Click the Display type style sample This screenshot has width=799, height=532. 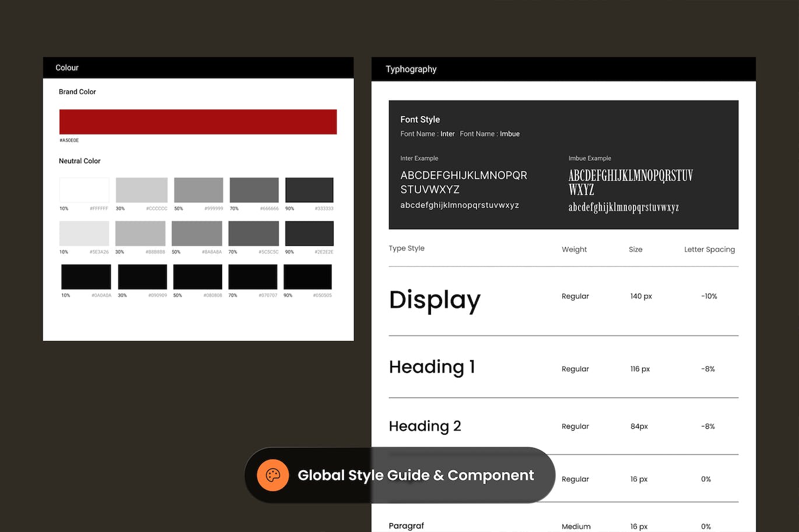(434, 300)
